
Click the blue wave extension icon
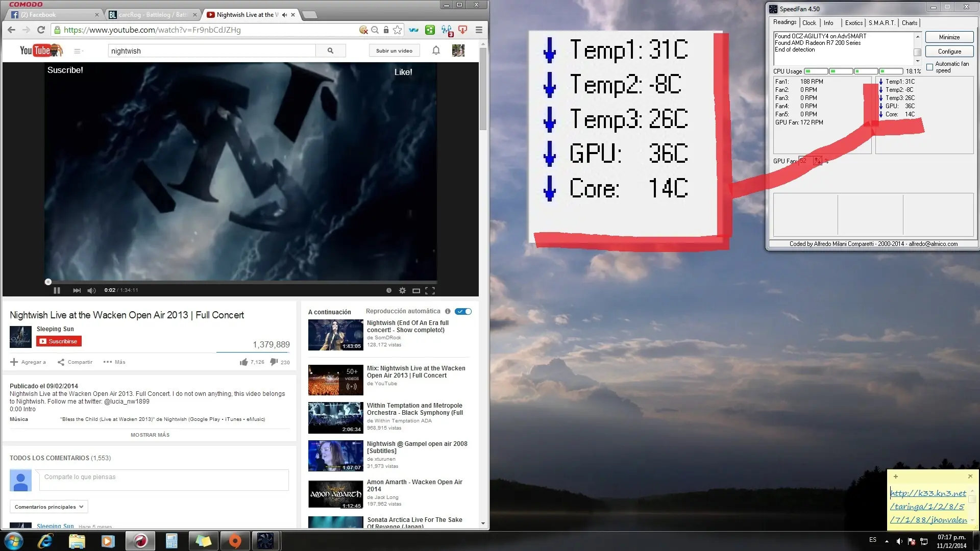414,30
